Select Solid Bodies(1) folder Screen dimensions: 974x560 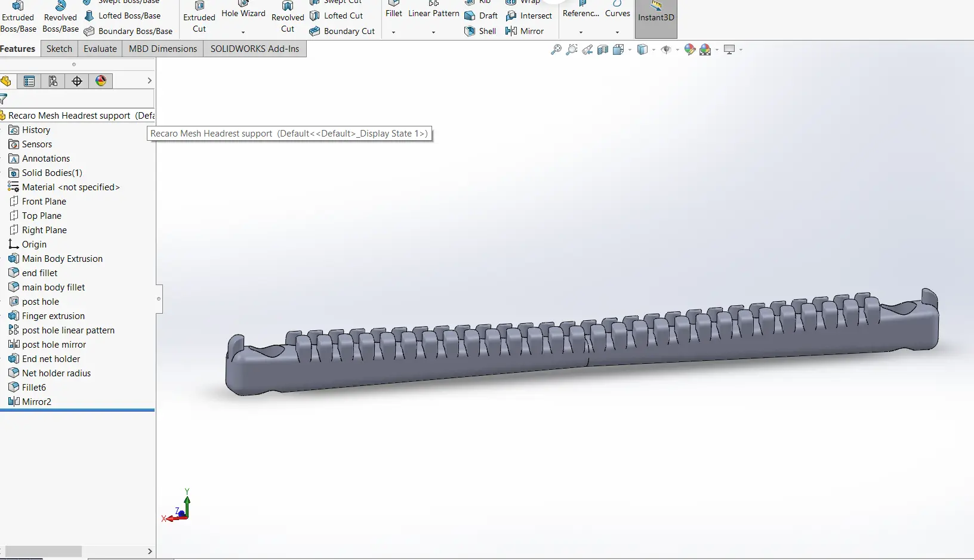45,173
